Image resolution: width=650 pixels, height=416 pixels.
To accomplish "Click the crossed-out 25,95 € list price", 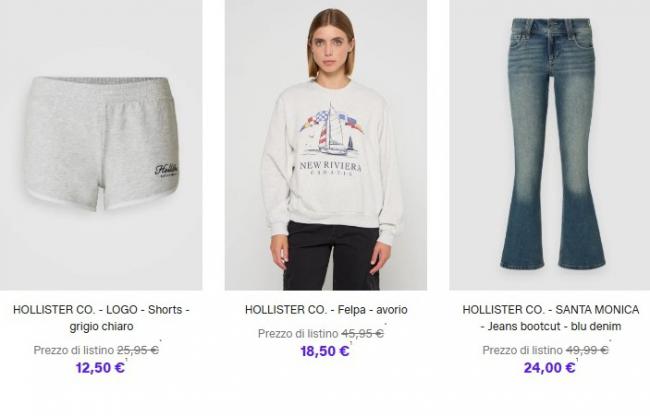I will click(138, 350).
